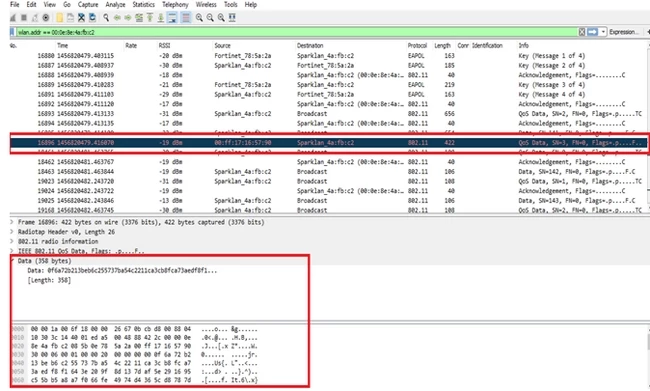650x391 pixels.
Task: Sort by the Rate column header
Action: tap(131, 46)
